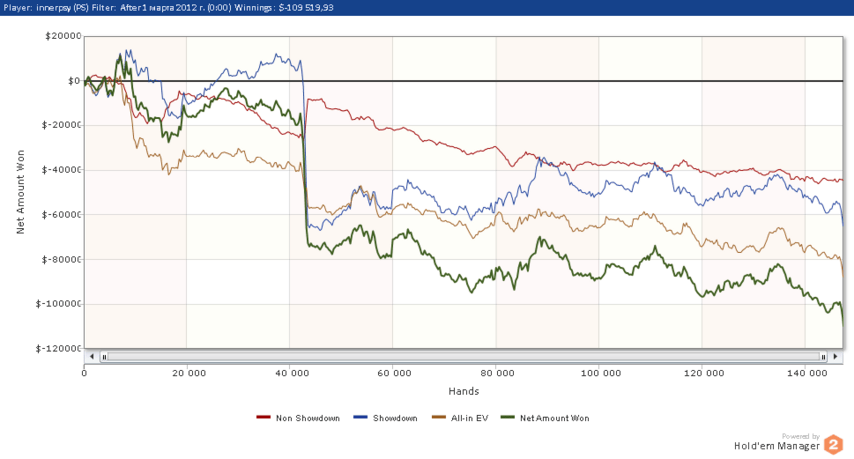Hide the Showdown series via legend label

coord(394,418)
